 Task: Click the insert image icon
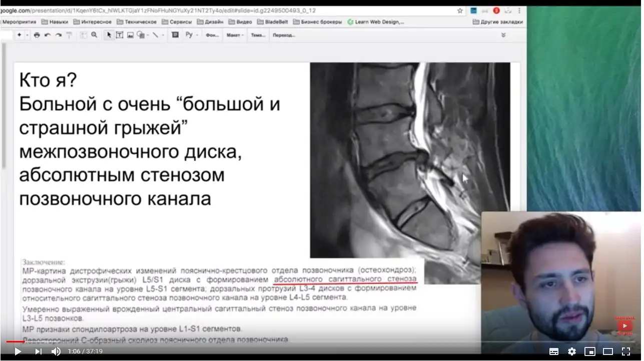point(130,35)
